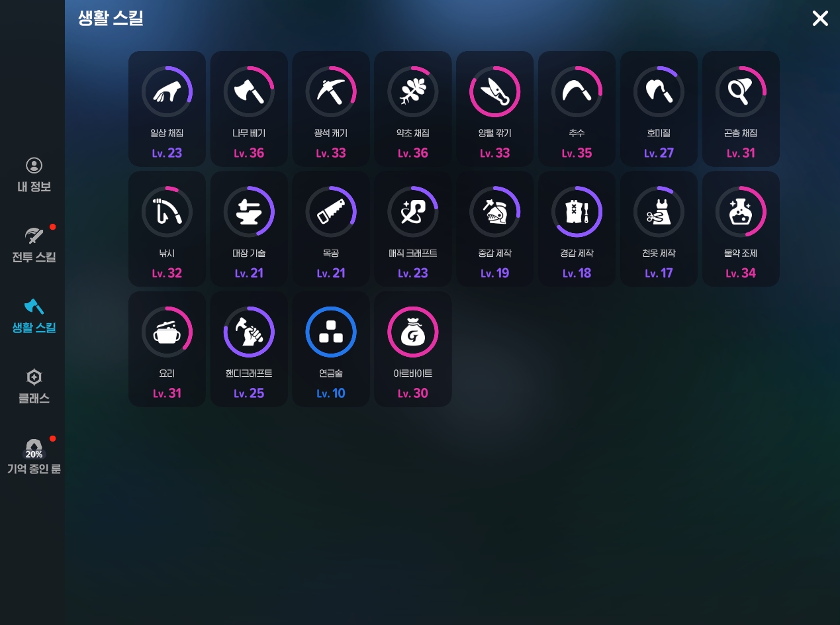This screenshot has height=625, width=840.
Task: Select the 요리 cooking pot icon
Action: (x=167, y=332)
